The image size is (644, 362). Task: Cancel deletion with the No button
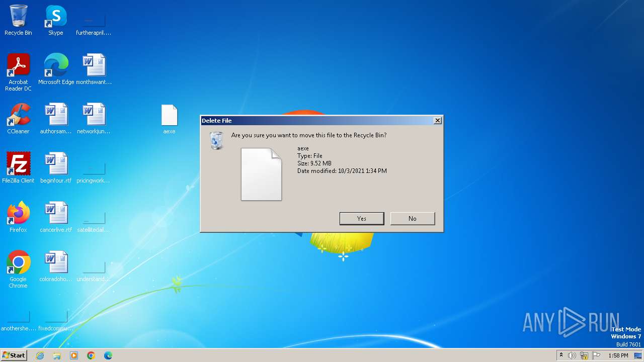pyautogui.click(x=413, y=218)
